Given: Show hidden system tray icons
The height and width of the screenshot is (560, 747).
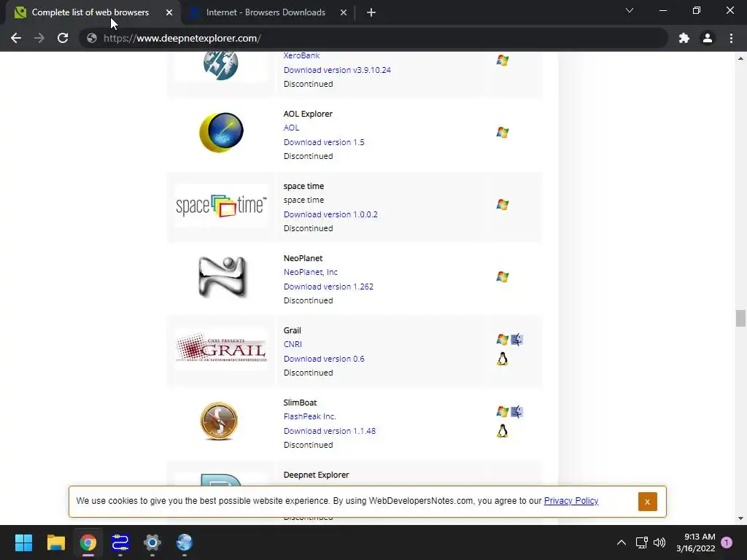Looking at the screenshot, I should (x=622, y=542).
